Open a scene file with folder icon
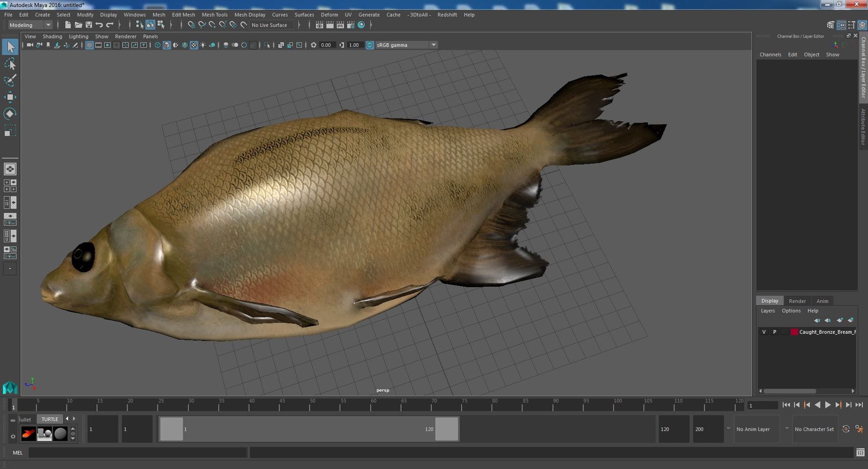Image resolution: width=868 pixels, height=469 pixels. [78, 25]
